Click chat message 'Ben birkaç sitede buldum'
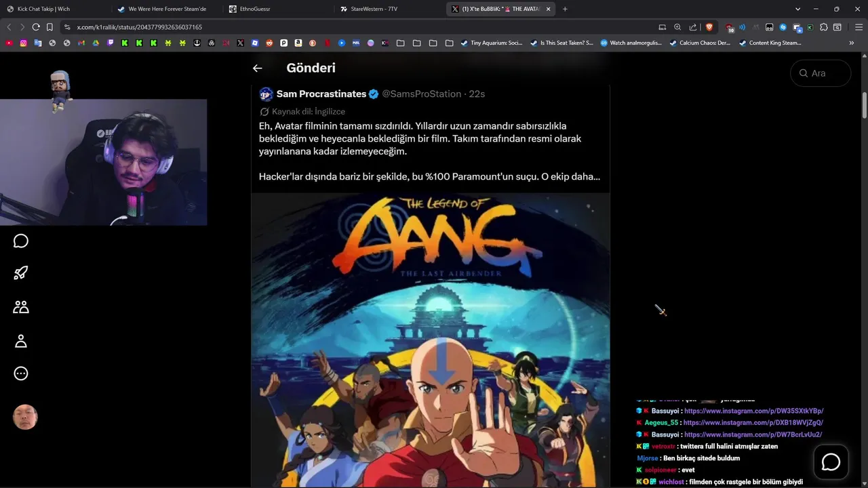Viewport: 868px width, 488px height. (x=701, y=458)
